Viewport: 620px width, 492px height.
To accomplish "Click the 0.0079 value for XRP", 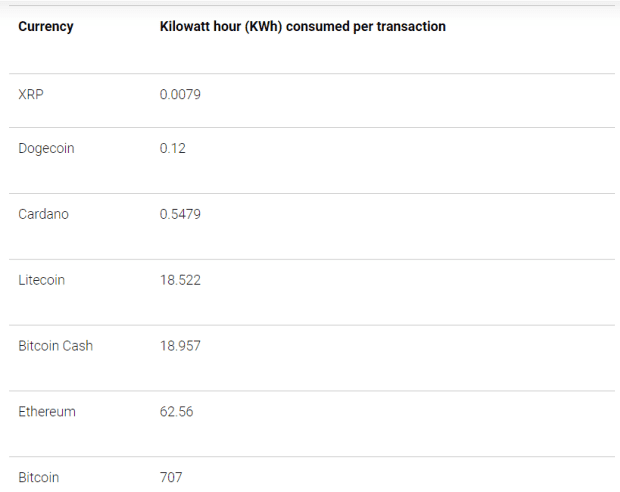I will coord(181,93).
